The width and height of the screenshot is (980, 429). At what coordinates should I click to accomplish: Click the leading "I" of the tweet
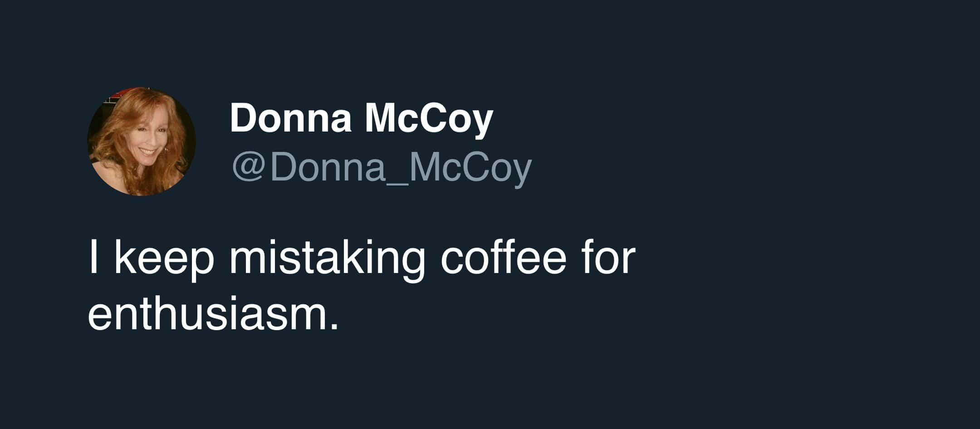pyautogui.click(x=93, y=258)
